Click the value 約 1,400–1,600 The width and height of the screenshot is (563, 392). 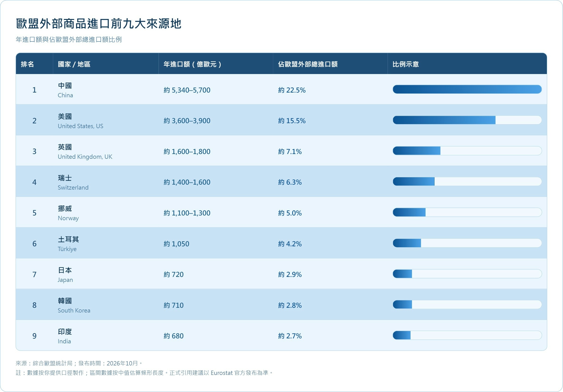point(187,182)
